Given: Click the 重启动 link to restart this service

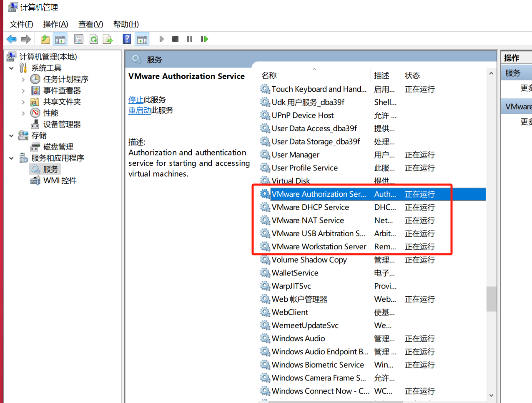Looking at the screenshot, I should tap(140, 110).
